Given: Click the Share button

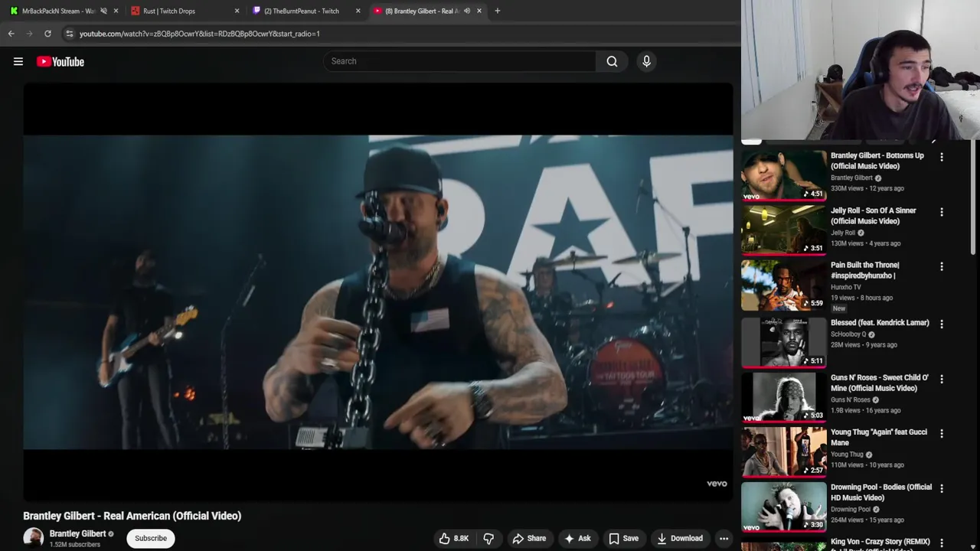Looking at the screenshot, I should click(529, 538).
